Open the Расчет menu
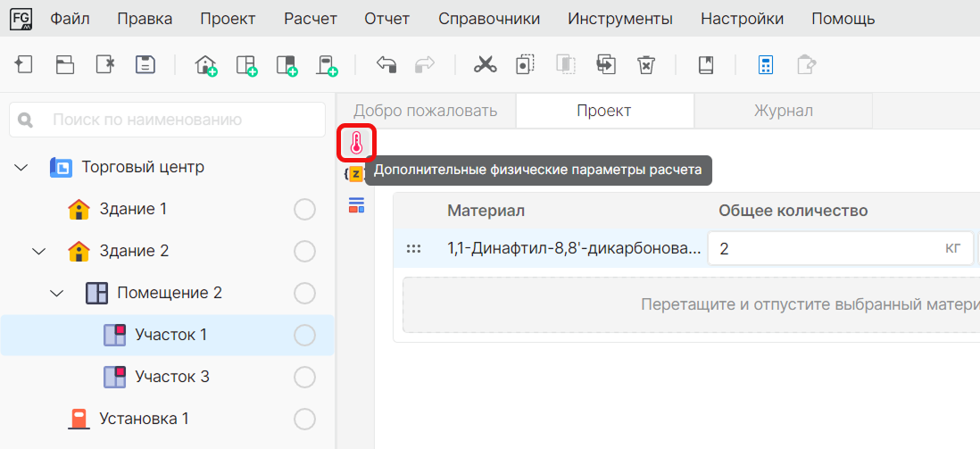This screenshot has height=449, width=980. coord(311,20)
